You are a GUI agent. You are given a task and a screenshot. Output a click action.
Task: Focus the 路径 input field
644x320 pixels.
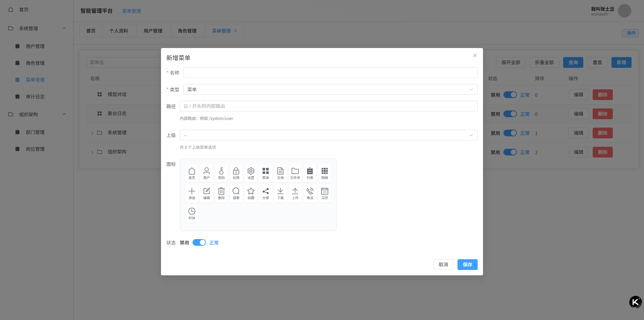(x=329, y=106)
